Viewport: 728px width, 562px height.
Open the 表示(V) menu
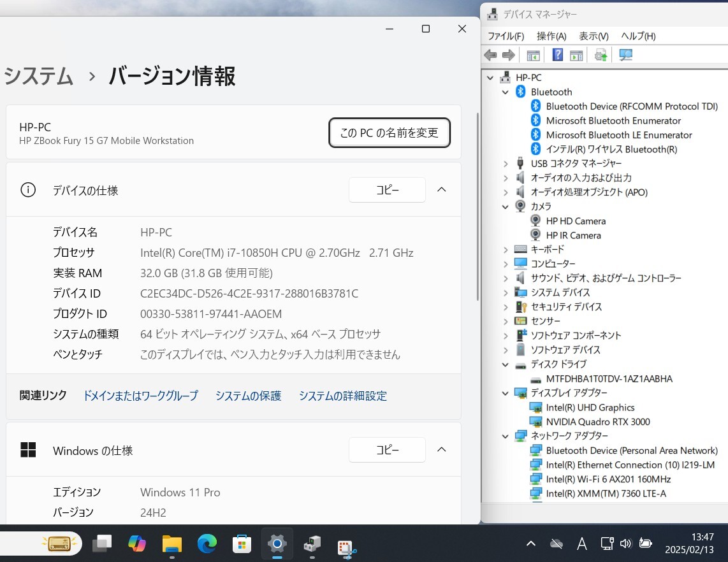click(593, 36)
